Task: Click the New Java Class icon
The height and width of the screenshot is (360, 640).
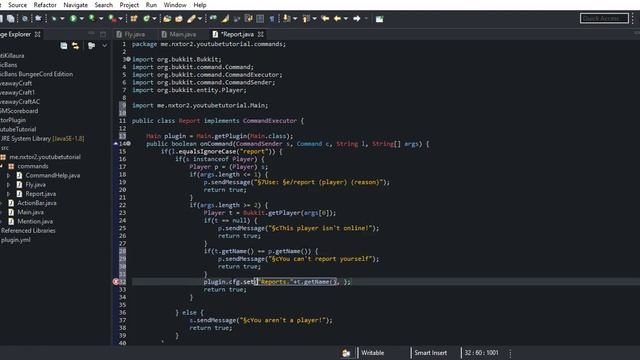Action: tap(147, 19)
